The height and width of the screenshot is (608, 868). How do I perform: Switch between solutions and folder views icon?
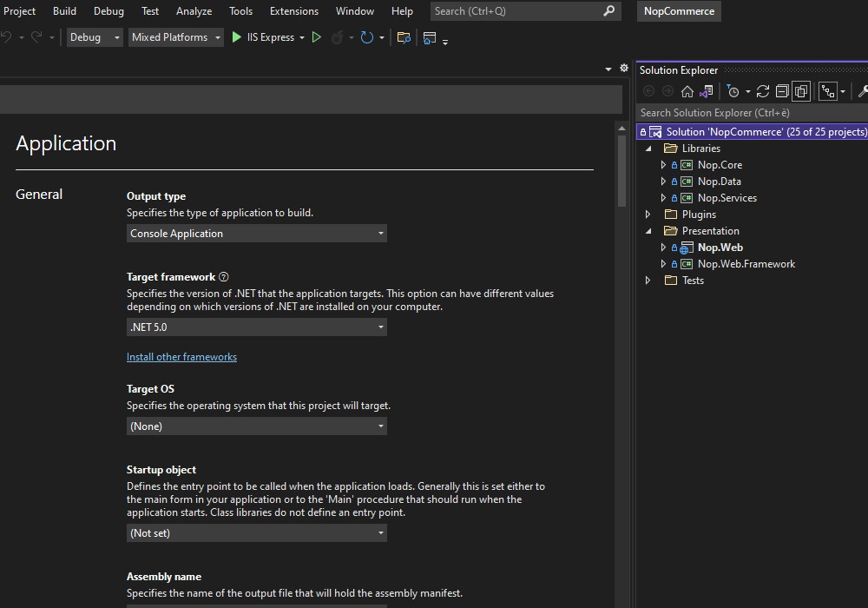[707, 91]
